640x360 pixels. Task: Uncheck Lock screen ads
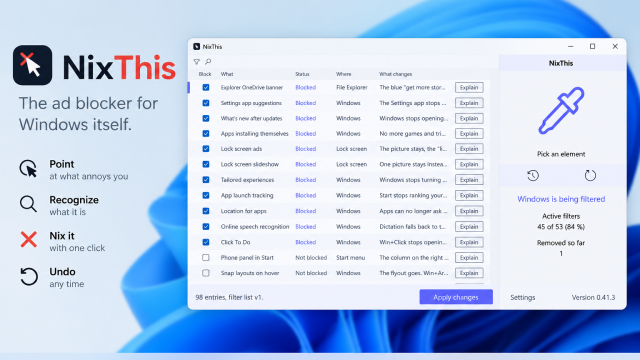[206, 149]
